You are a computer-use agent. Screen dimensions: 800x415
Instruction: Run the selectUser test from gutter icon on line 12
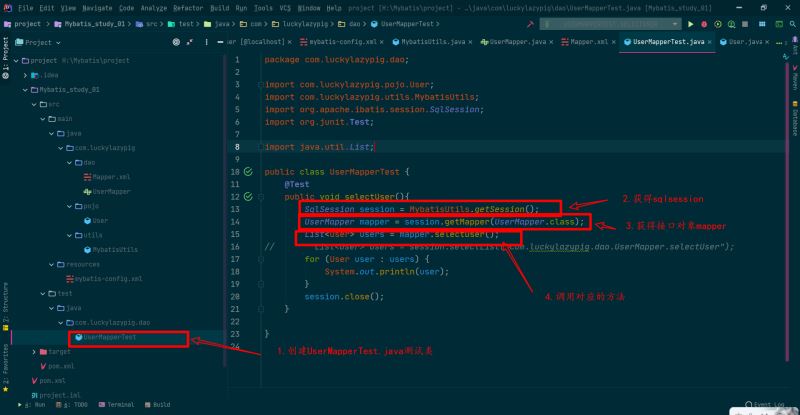click(248, 197)
